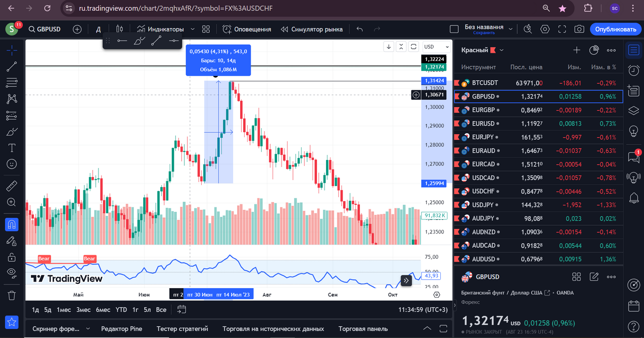Image resolution: width=644 pixels, height=338 pixels.
Task: Select the 1д time range
Action: 35,310
